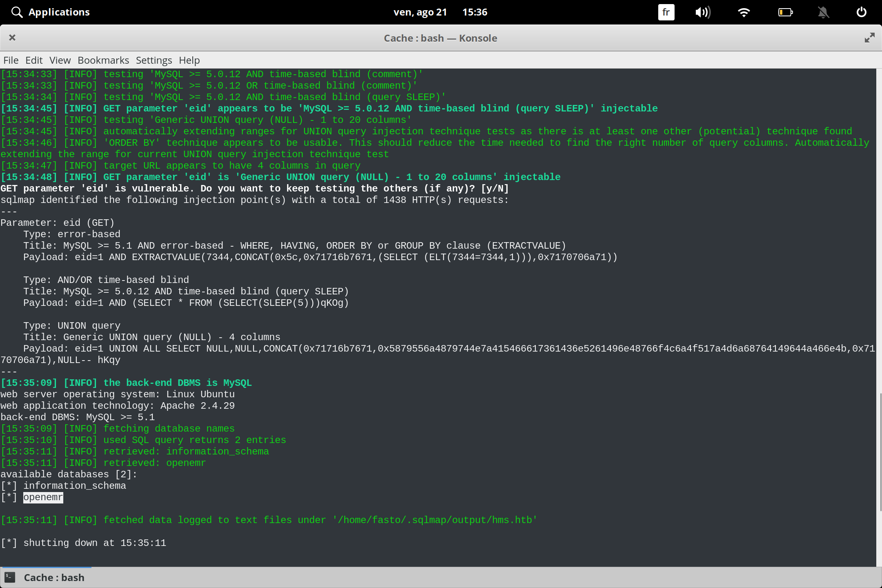
Task: Open the Applications menu
Action: pos(59,12)
